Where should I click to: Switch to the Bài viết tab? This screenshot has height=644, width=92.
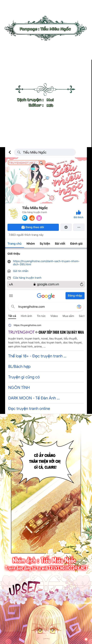pos(60,244)
